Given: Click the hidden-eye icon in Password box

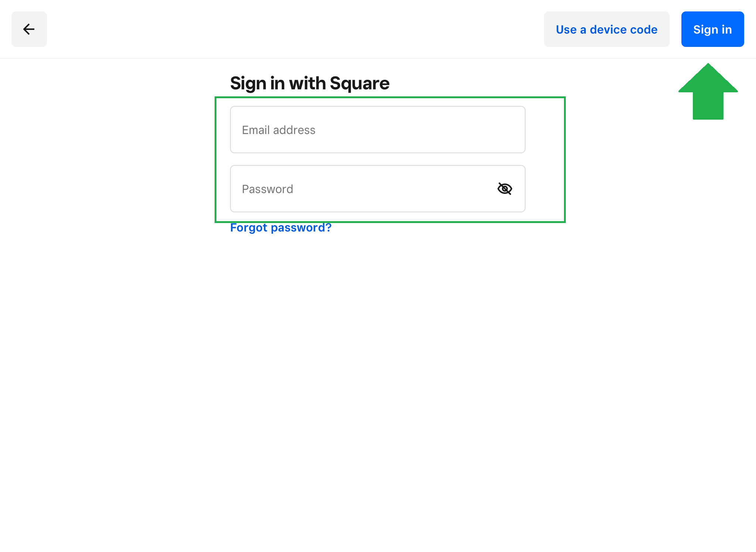Looking at the screenshot, I should pos(504,189).
